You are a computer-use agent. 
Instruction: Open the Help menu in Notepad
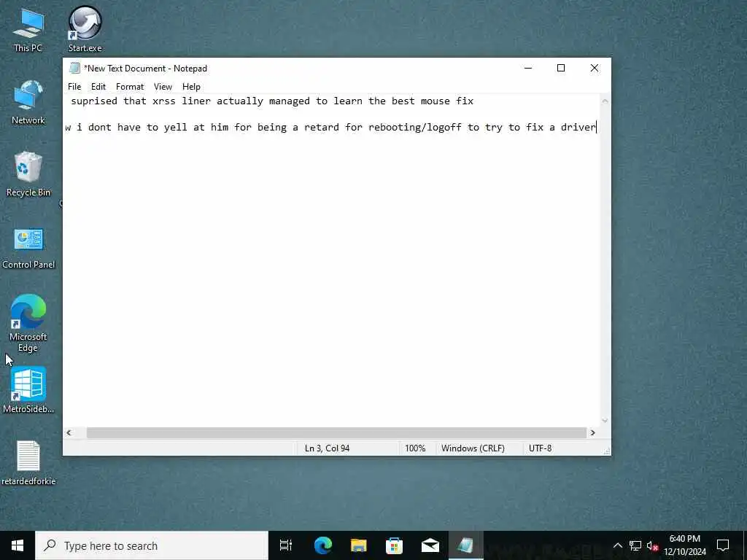coord(191,87)
